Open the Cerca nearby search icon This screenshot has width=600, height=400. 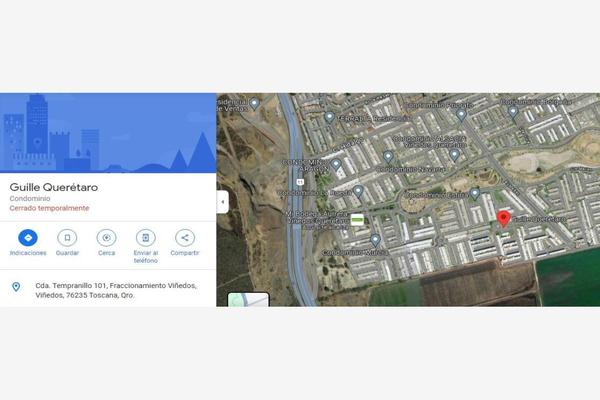pos(106,238)
